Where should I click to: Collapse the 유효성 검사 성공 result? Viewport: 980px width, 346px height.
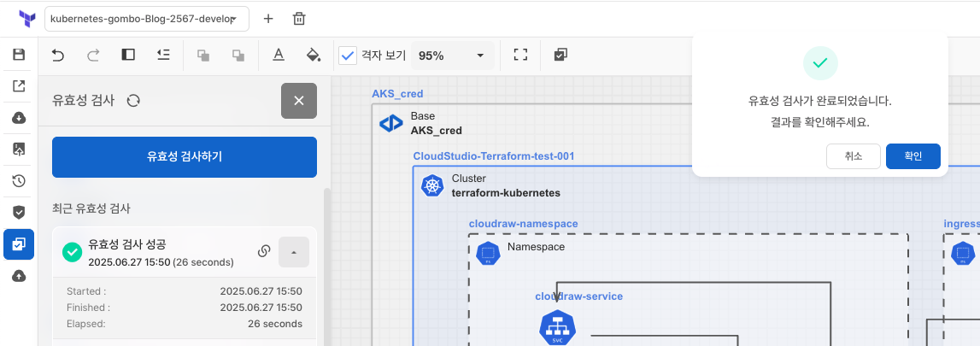pyautogui.click(x=294, y=252)
